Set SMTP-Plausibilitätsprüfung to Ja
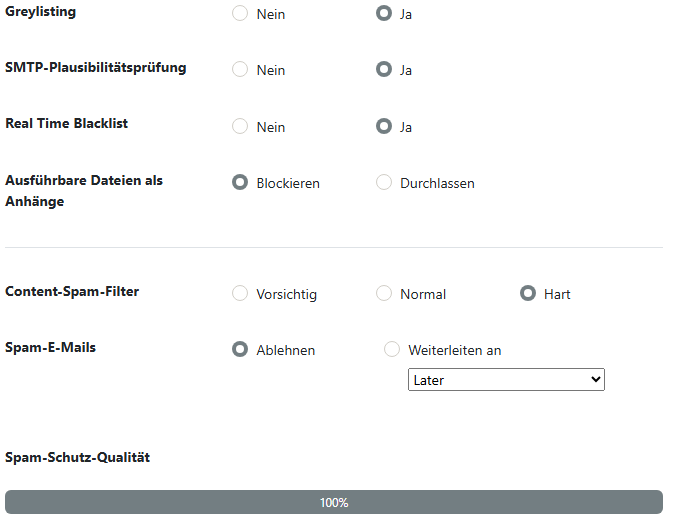This screenshot has height=527, width=680. point(384,70)
